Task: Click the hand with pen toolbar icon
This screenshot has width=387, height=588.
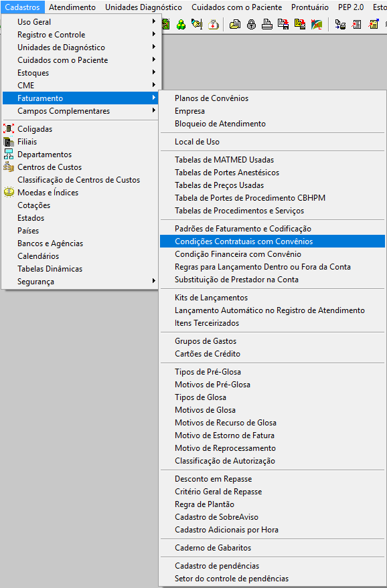Action: tap(197, 25)
